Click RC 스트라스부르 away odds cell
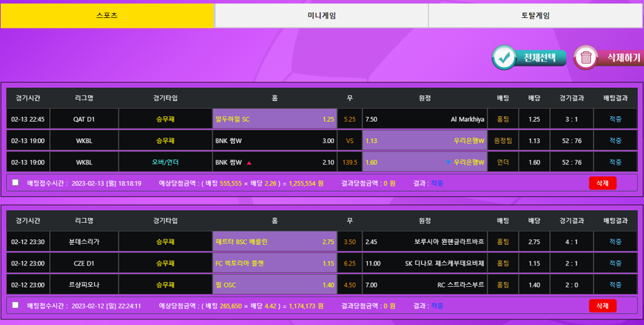 point(425,285)
